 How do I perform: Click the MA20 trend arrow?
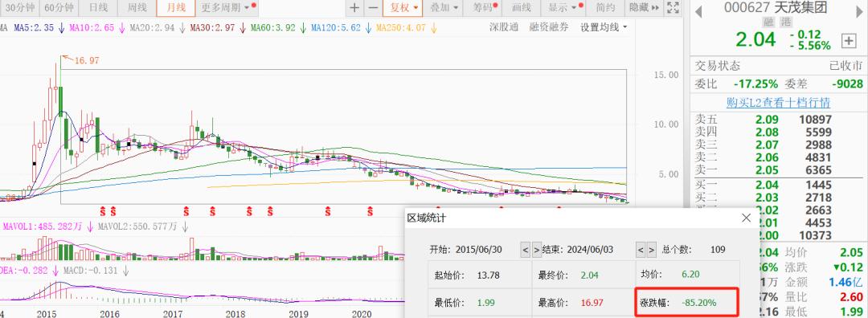tap(182, 27)
